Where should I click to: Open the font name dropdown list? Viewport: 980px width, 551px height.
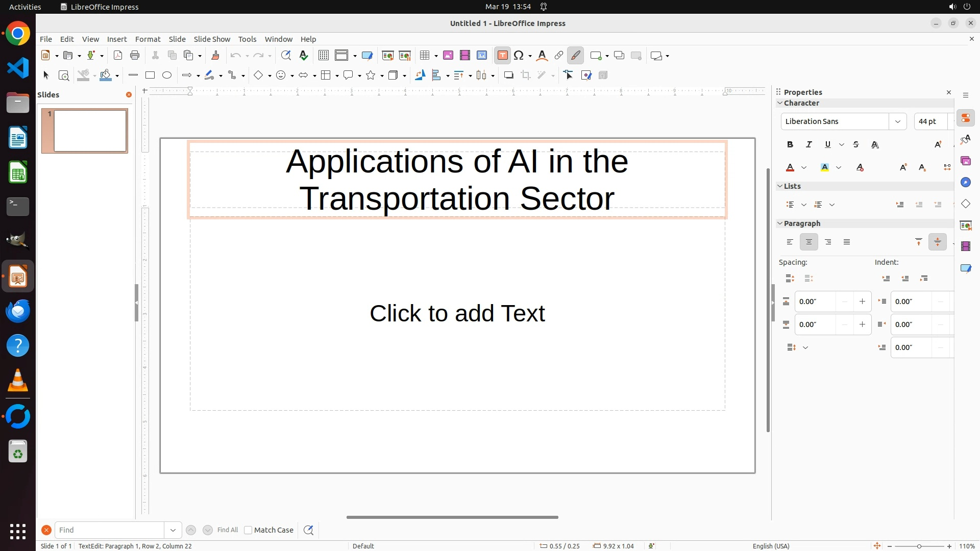tap(897, 121)
